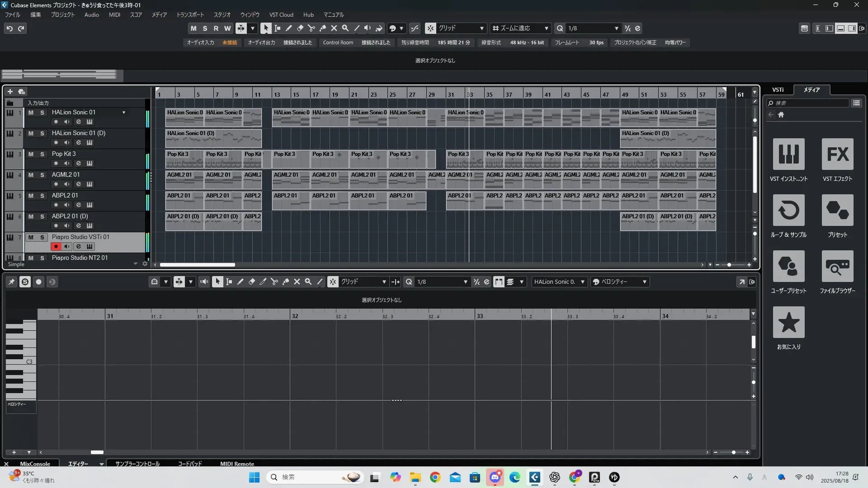
Task: Select the Mute tool (X) in main toolbar
Action: (334, 28)
